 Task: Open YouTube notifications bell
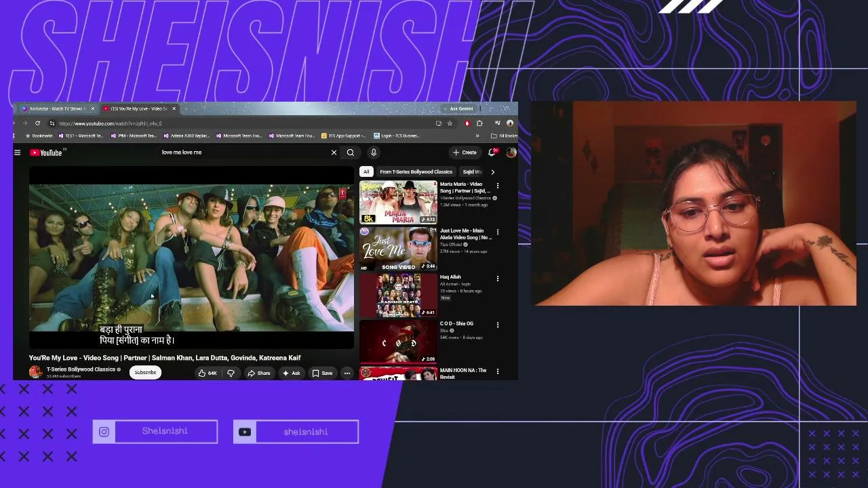[492, 152]
